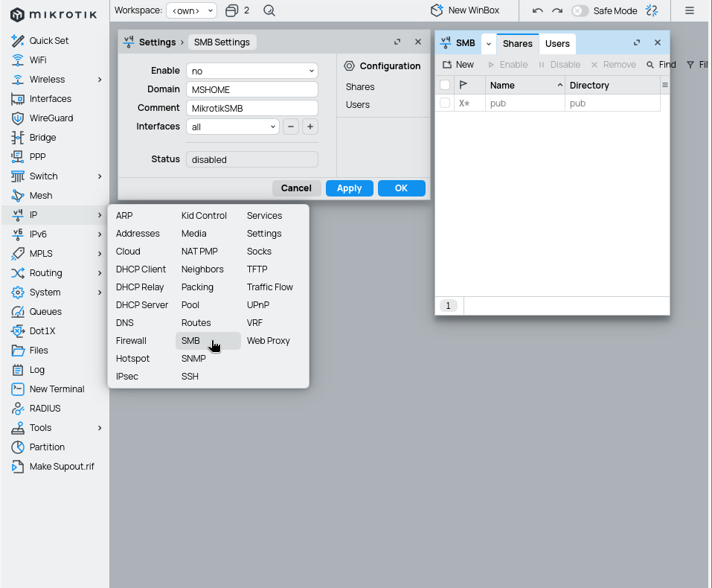Switch to the Users tab in SMB window
The height and width of the screenshot is (588, 712).
tap(557, 44)
